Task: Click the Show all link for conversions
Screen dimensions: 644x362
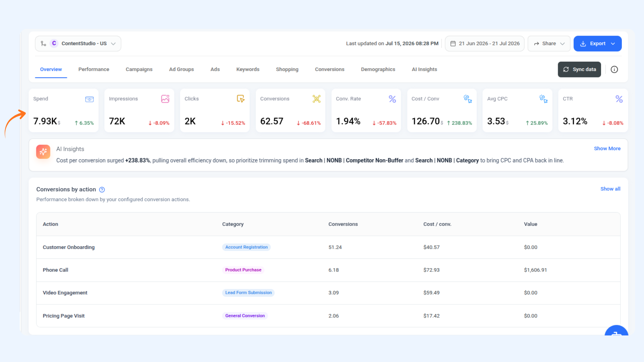Action: click(610, 189)
